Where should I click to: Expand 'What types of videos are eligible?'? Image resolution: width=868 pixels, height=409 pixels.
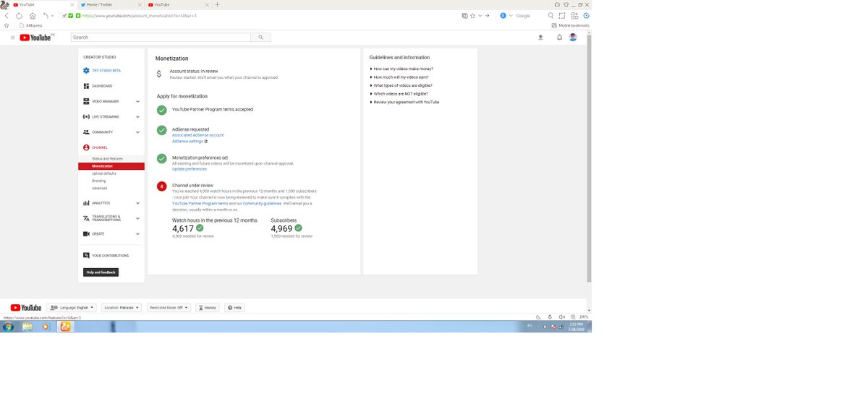coord(401,85)
